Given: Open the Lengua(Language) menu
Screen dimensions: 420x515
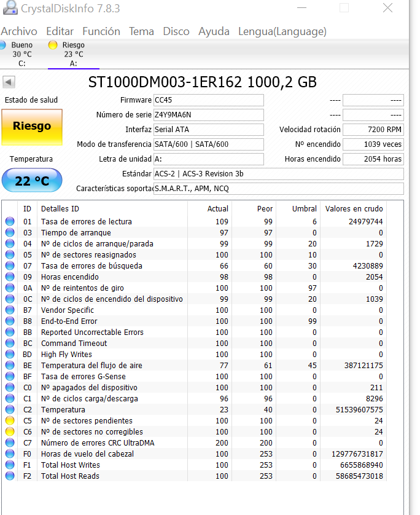Looking at the screenshot, I should tap(282, 31).
